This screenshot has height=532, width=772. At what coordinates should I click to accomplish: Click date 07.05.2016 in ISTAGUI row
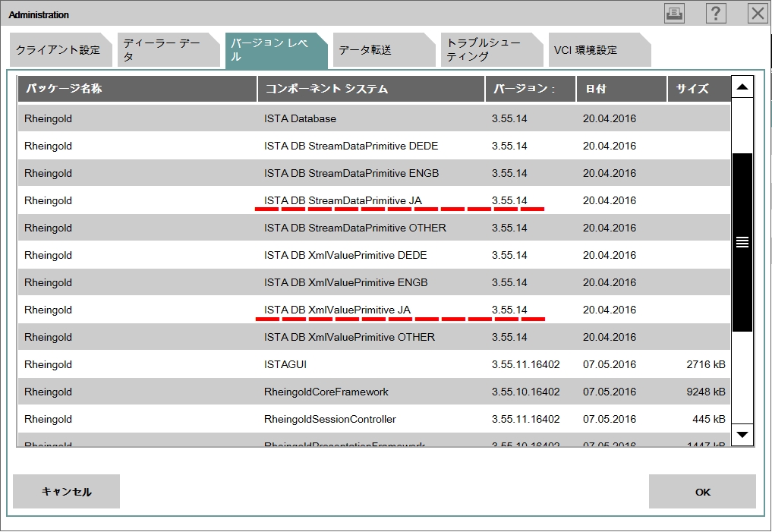[610, 364]
